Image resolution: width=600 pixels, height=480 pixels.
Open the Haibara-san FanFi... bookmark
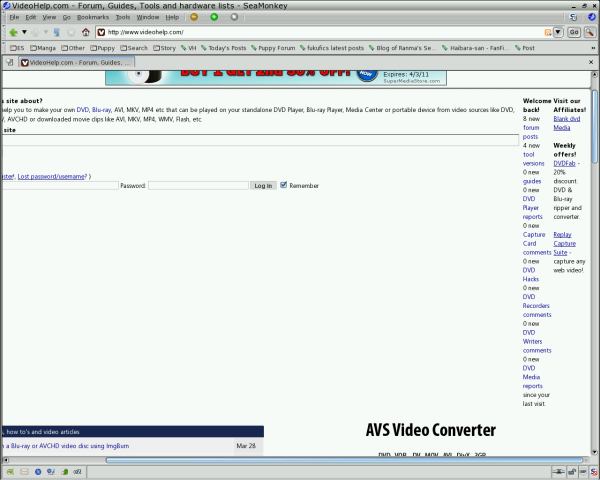tap(474, 48)
